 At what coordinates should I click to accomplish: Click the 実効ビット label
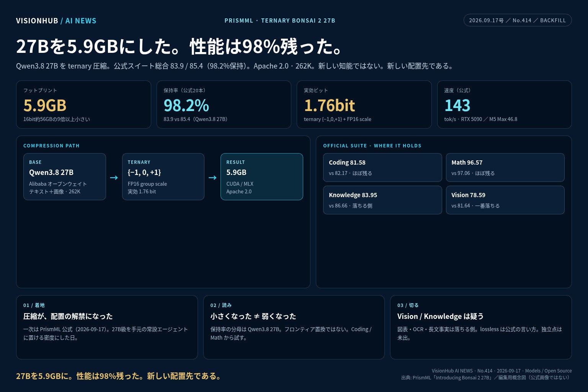(x=316, y=90)
